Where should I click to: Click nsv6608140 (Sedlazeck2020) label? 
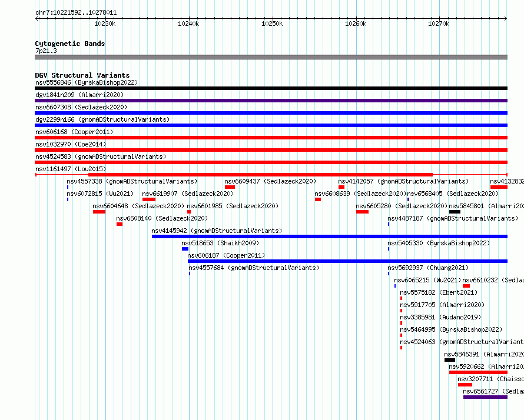(x=162, y=218)
